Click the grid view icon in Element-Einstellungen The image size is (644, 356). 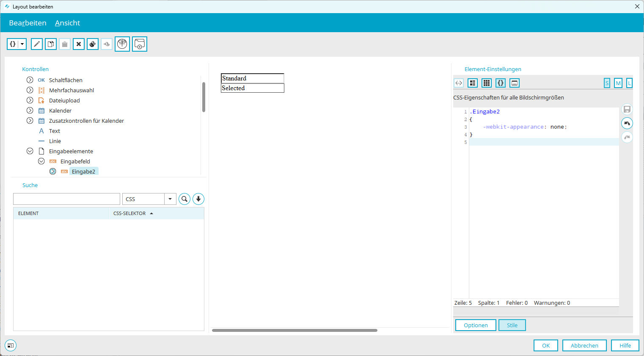pos(487,83)
